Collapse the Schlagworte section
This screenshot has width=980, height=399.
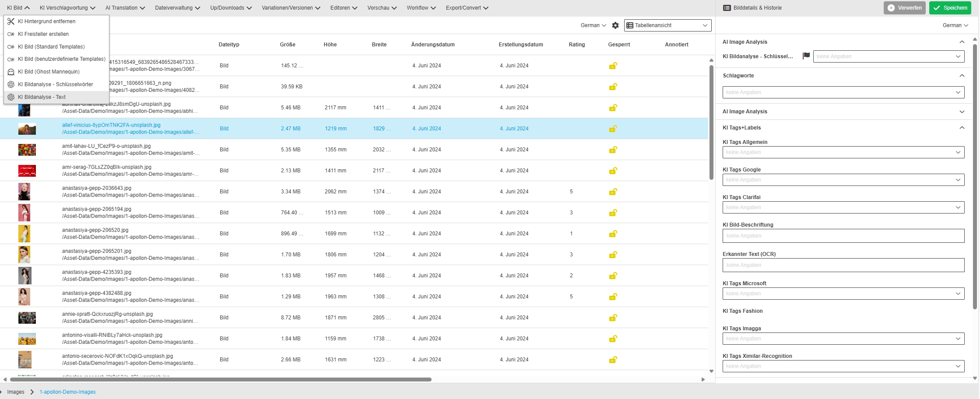[x=962, y=76]
